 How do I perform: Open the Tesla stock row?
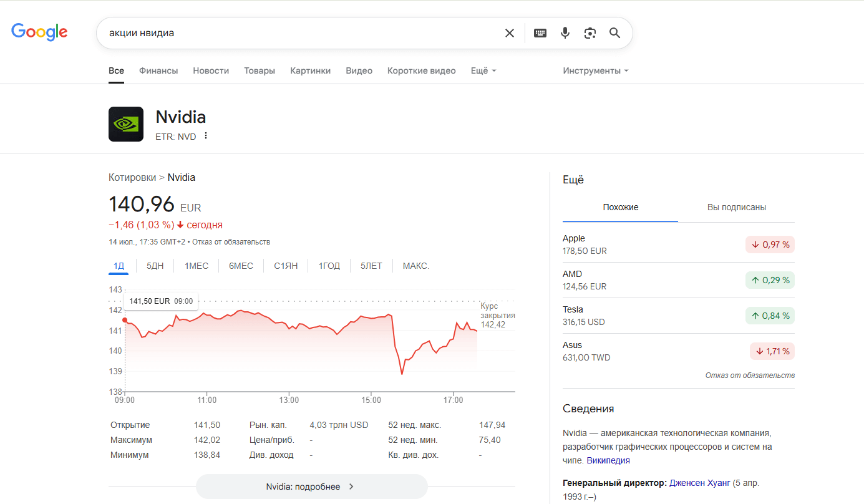[679, 316]
